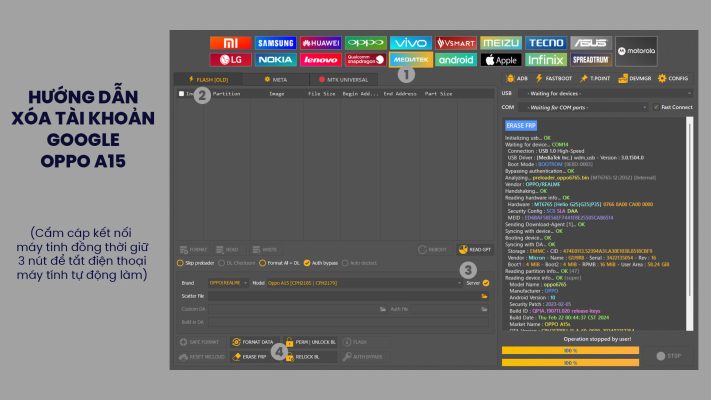The image size is (711, 400).
Task: Click the Samsung brand logo
Action: coord(275,43)
